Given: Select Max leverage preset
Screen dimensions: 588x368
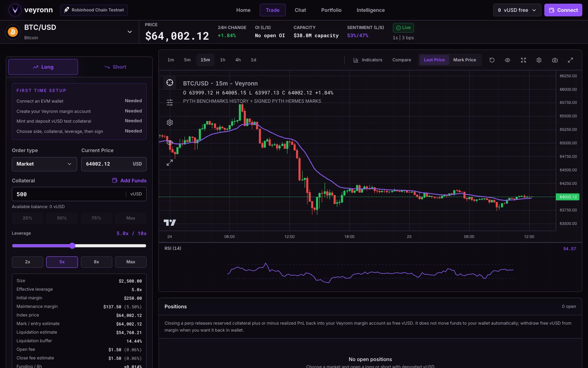Looking at the screenshot, I should click(x=131, y=262).
